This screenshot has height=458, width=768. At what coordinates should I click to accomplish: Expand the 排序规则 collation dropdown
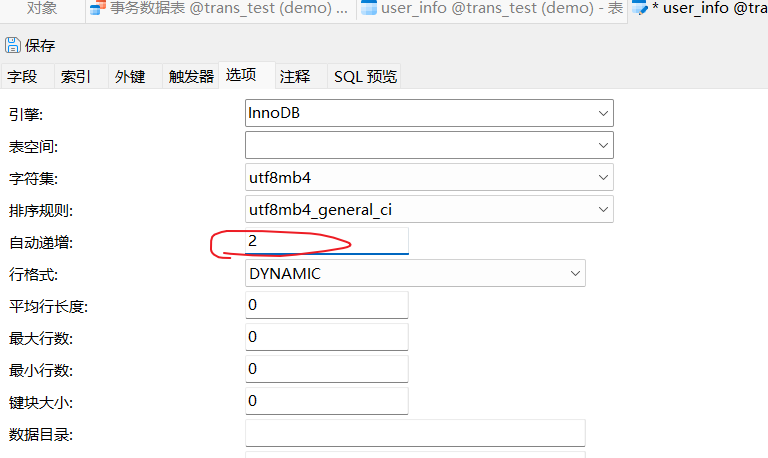(603, 210)
